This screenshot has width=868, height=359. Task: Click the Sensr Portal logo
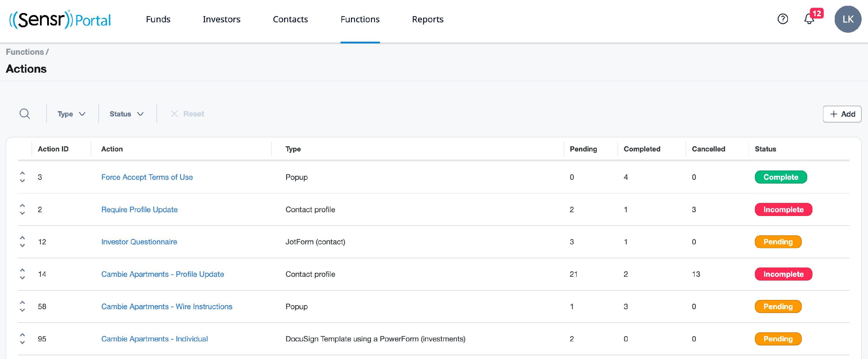pos(60,20)
